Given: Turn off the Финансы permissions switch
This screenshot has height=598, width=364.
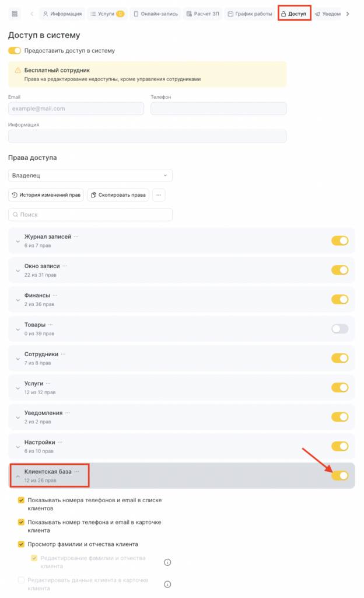Looking at the screenshot, I should tap(339, 300).
